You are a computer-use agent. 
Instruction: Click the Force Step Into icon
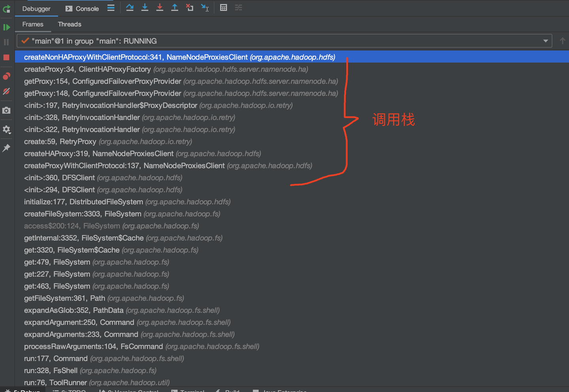point(160,8)
